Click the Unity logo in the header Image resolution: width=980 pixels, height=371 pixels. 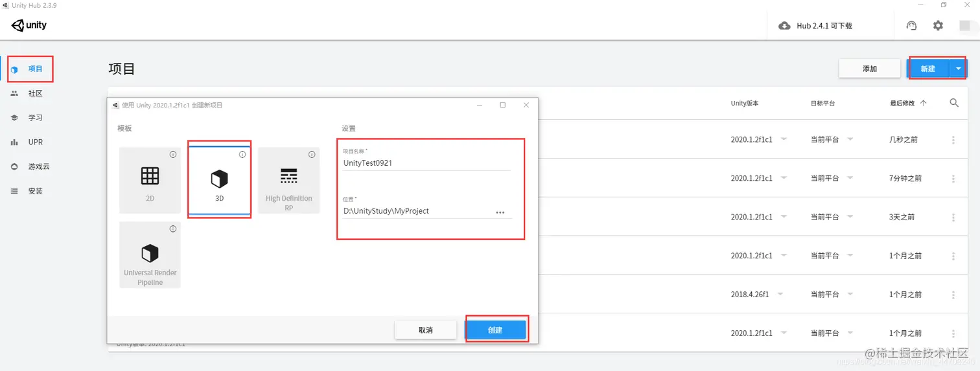(29, 26)
